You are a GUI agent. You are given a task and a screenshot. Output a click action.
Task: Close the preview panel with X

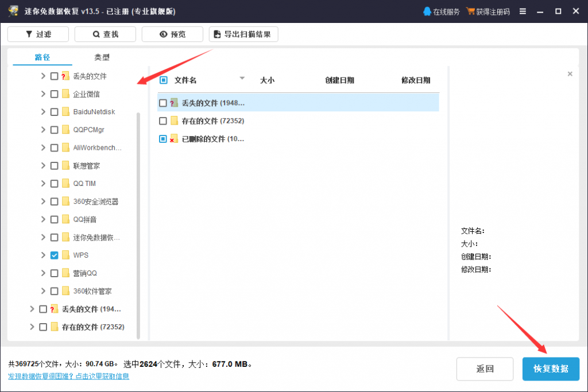pyautogui.click(x=570, y=74)
